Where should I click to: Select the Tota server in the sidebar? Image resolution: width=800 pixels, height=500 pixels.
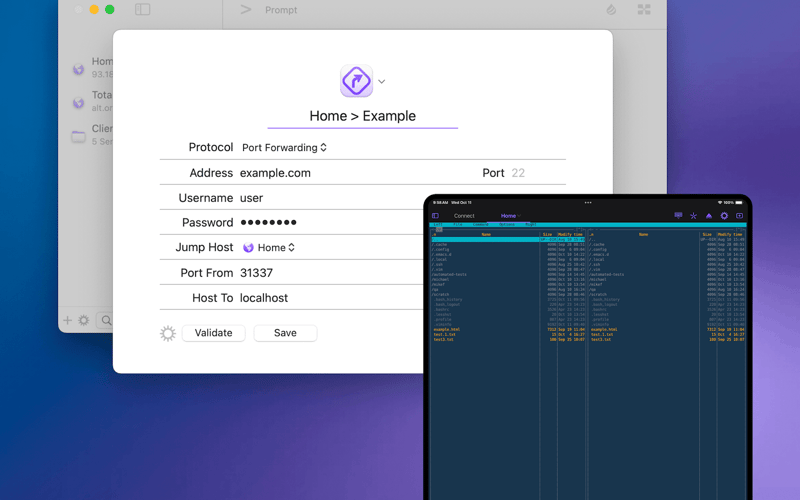(92, 101)
